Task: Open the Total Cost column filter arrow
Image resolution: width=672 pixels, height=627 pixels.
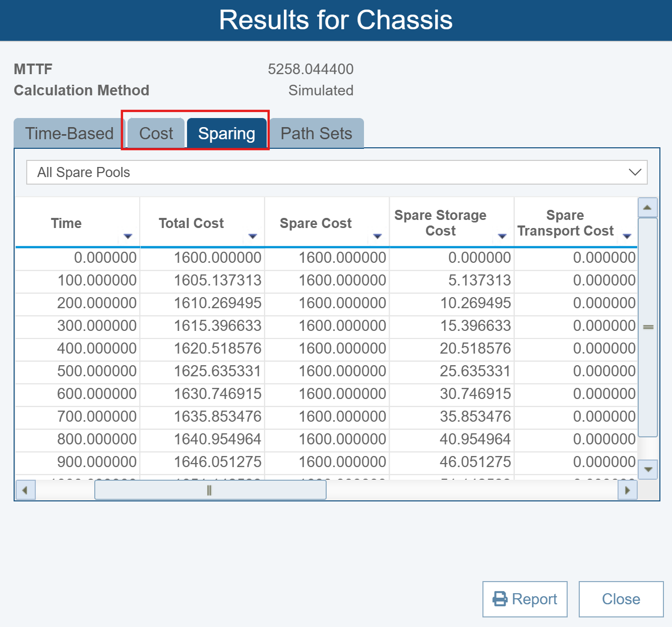Action: [253, 236]
